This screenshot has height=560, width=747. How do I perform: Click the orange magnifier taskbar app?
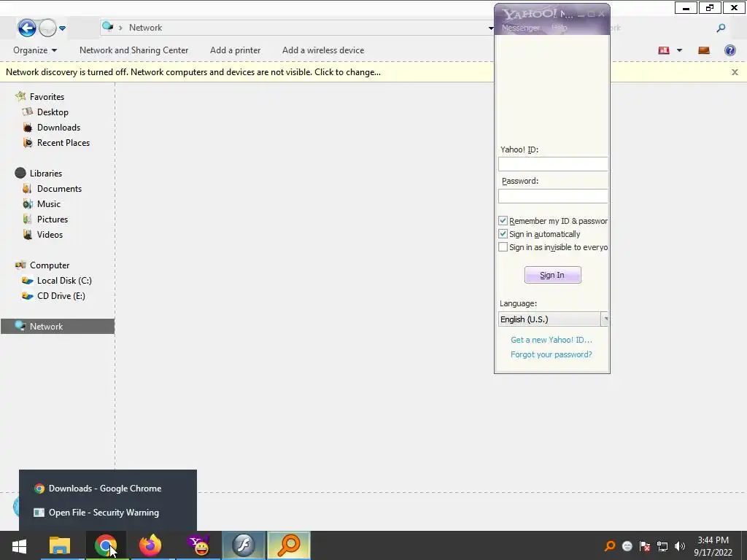coord(289,545)
